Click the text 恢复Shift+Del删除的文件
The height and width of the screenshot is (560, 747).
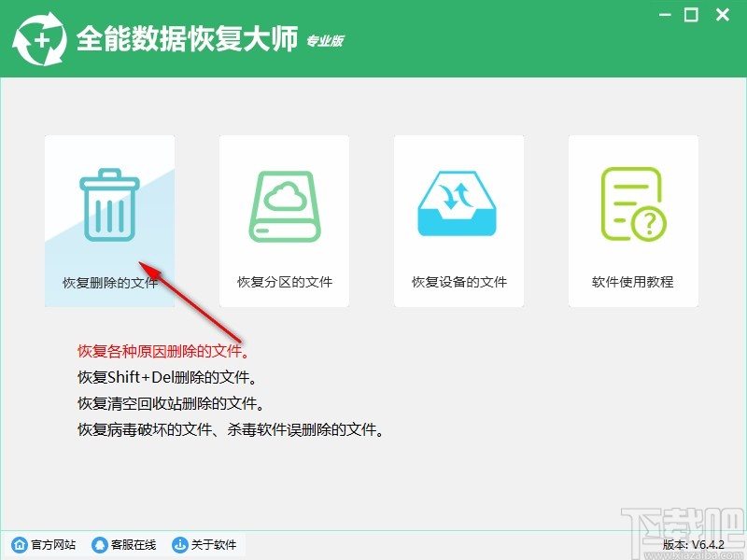pos(167,378)
